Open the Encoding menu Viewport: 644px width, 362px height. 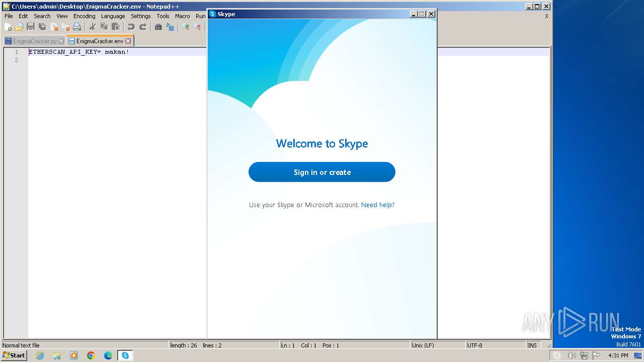click(x=84, y=16)
